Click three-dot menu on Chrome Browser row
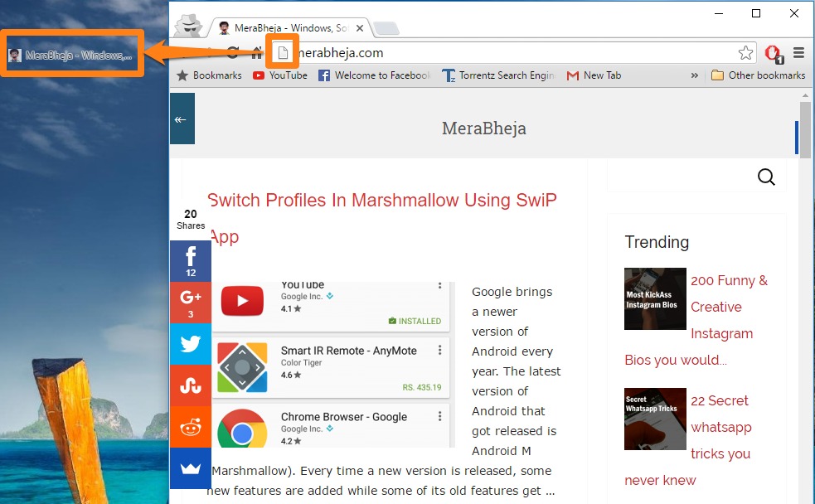Image resolution: width=815 pixels, height=504 pixels. [439, 416]
